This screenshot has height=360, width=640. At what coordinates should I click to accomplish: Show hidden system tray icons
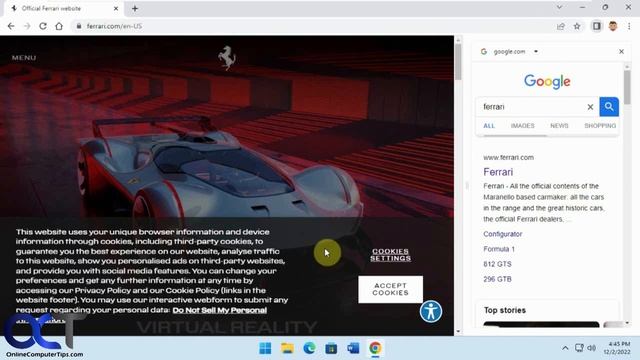[x=565, y=348]
